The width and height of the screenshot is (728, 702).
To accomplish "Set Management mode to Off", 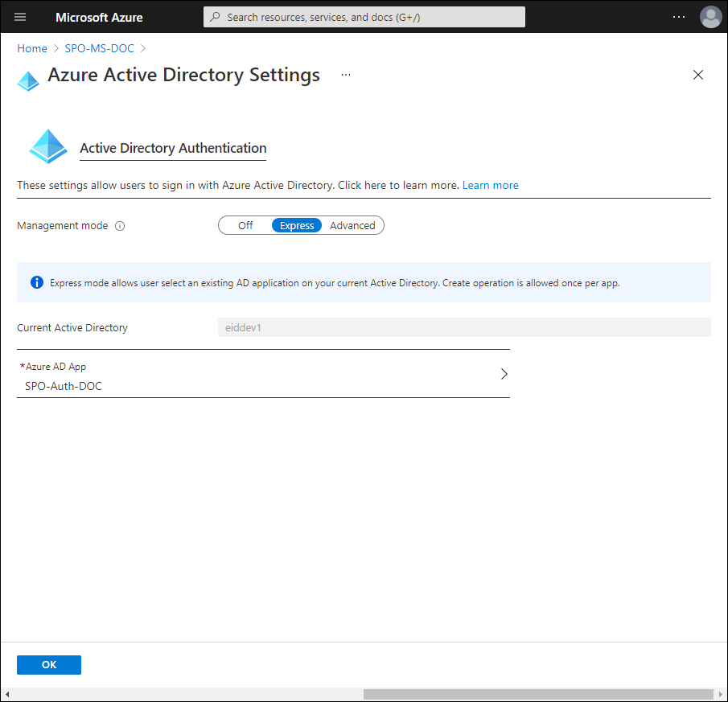I will [245, 226].
